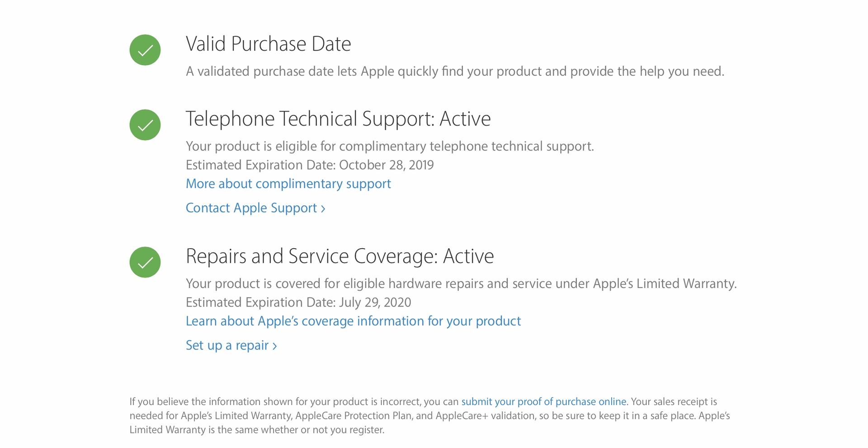Viewport: 868px width, 448px height.
Task: Click the October 28, 2019 expiration date text
Action: 386,165
